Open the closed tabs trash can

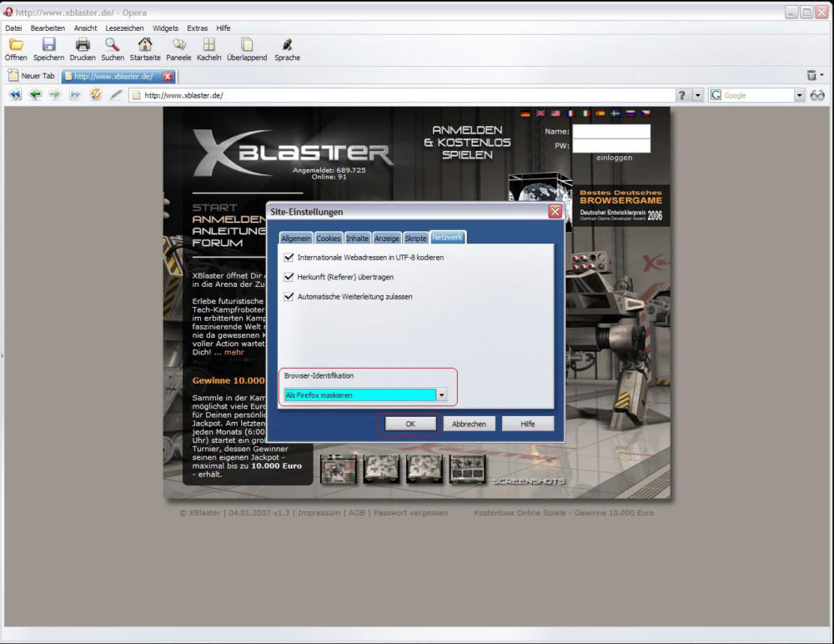click(x=811, y=76)
